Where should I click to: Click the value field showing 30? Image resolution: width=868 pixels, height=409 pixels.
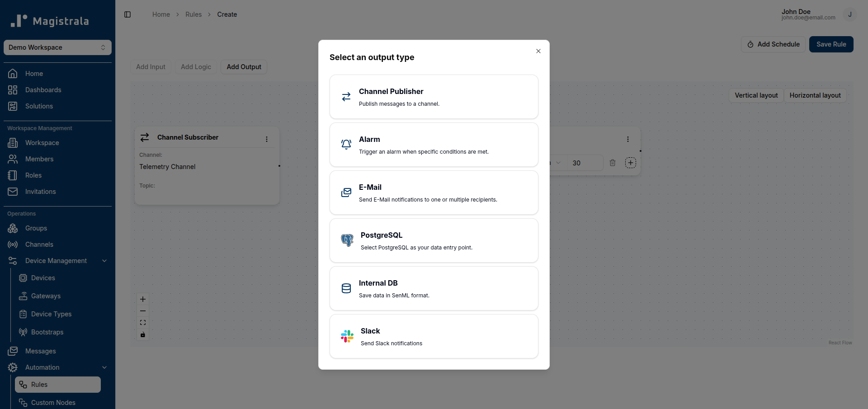point(585,163)
